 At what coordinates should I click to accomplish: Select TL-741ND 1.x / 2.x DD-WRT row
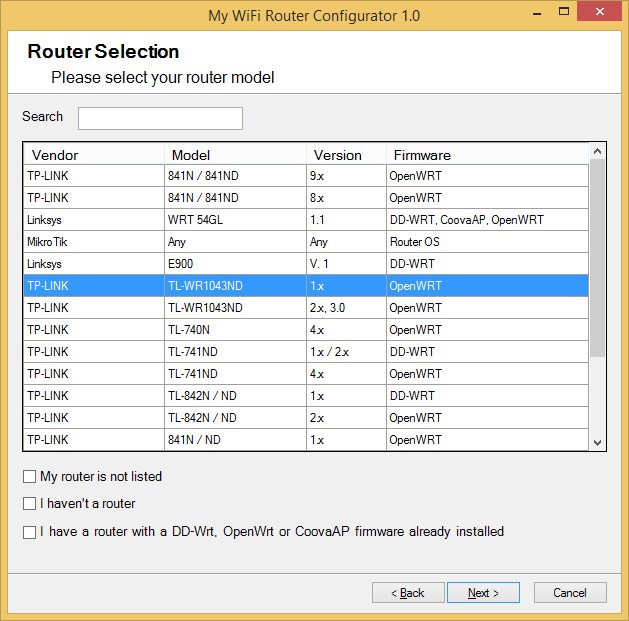(306, 352)
